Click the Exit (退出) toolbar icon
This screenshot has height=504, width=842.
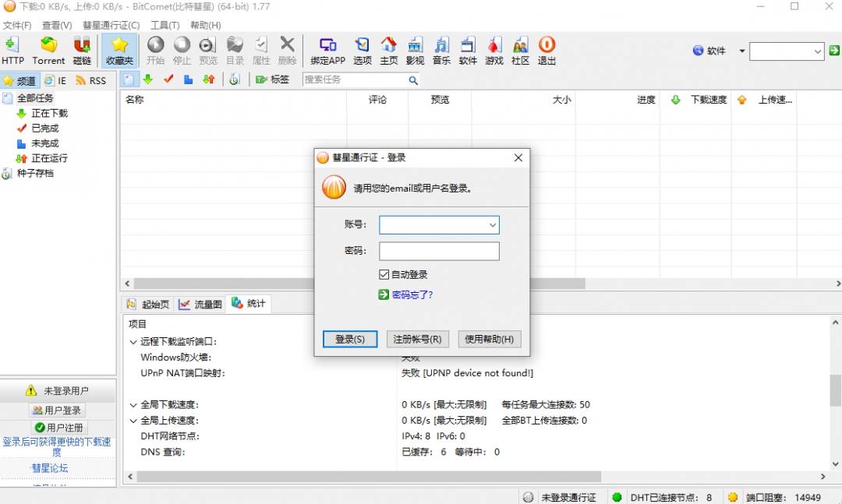(547, 51)
